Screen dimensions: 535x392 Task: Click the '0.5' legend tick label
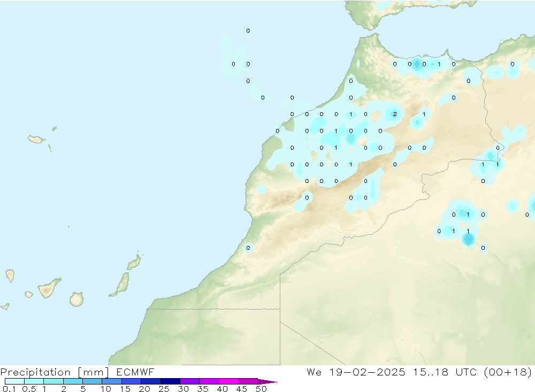29,389
